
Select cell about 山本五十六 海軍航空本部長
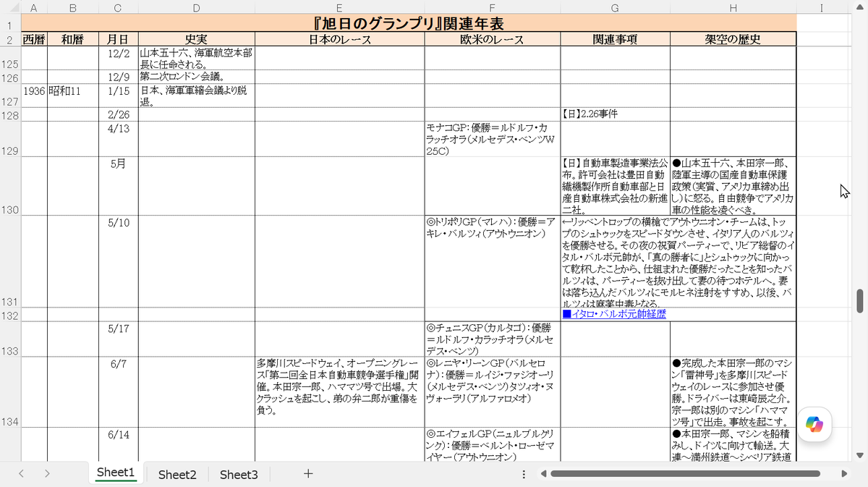(197, 59)
